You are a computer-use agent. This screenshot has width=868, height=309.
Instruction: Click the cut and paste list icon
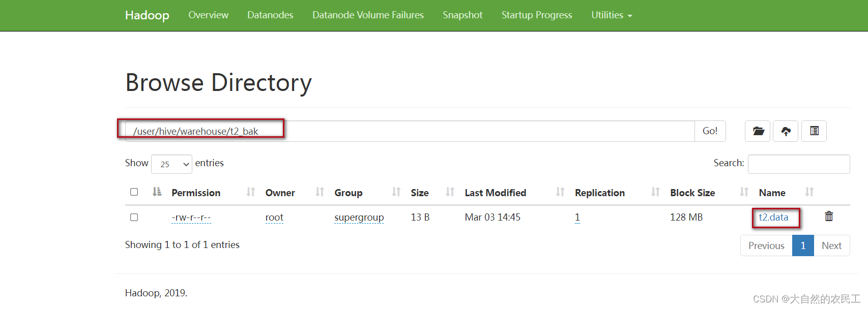click(x=814, y=131)
